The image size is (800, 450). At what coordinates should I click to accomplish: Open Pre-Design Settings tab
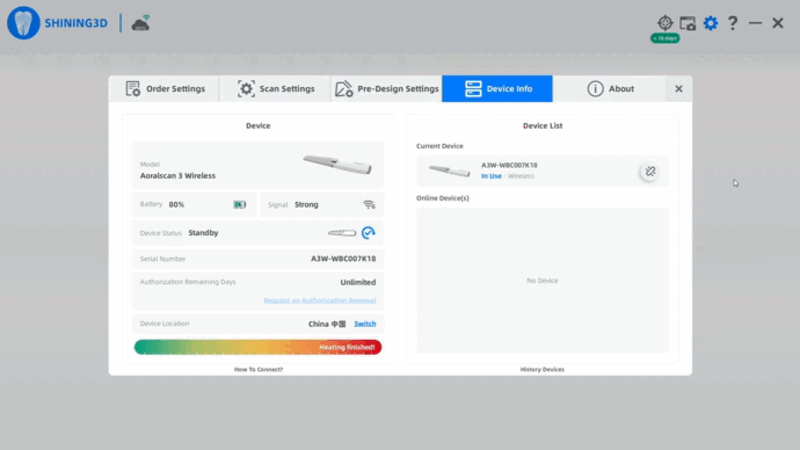(387, 89)
